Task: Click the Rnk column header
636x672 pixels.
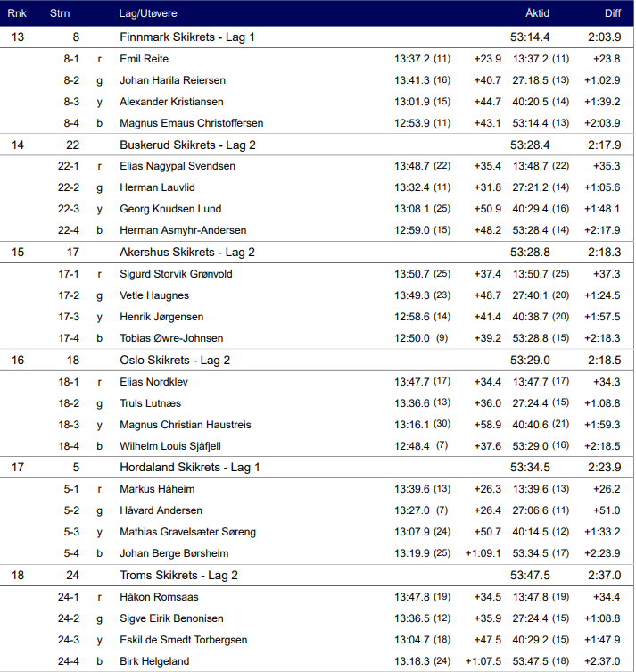Action: pos(17,14)
